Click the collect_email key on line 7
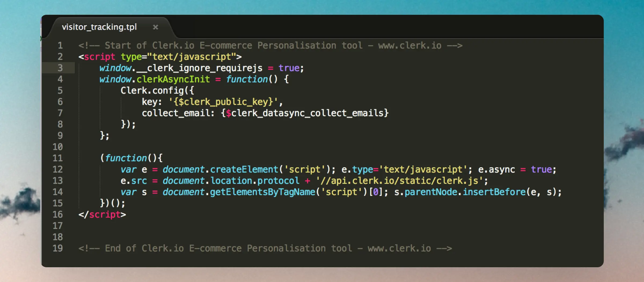This screenshot has width=644, height=282. (175, 113)
